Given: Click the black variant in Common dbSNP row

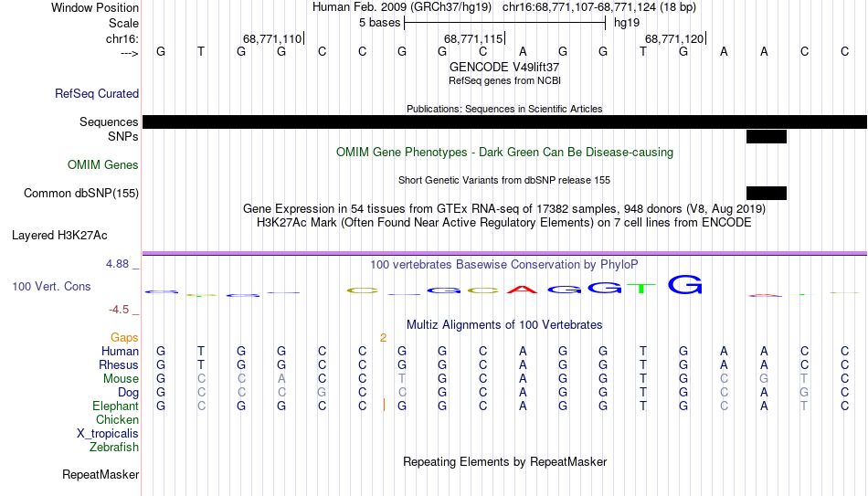Looking at the screenshot, I should pos(767,194).
